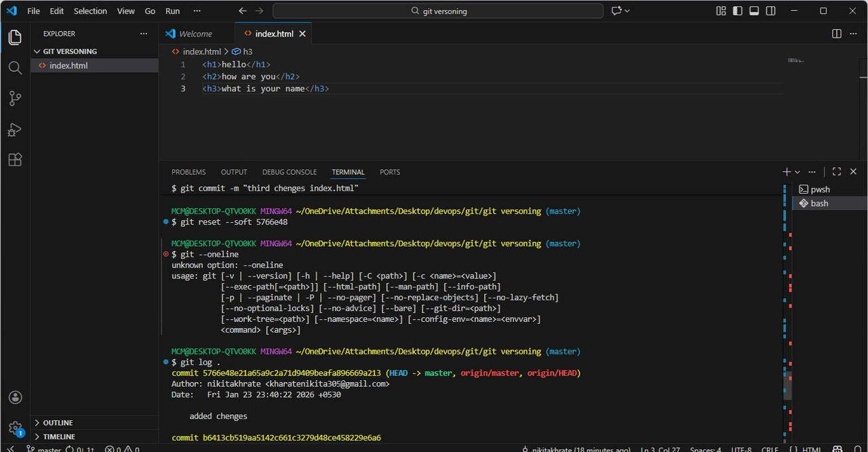The height and width of the screenshot is (452, 868).
Task: Toggle the secondary side bar
Action: (x=771, y=11)
